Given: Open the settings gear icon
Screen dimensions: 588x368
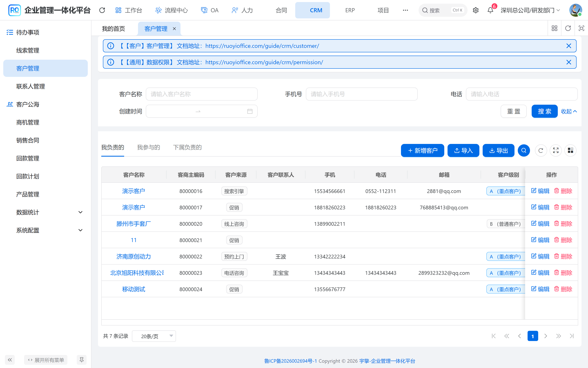Looking at the screenshot, I should [476, 10].
